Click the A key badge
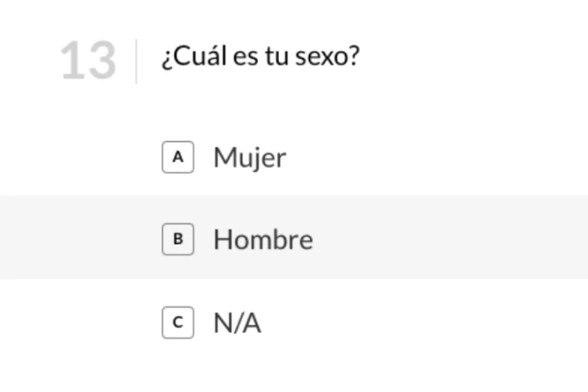The height and width of the screenshot is (392, 588). coord(178,157)
